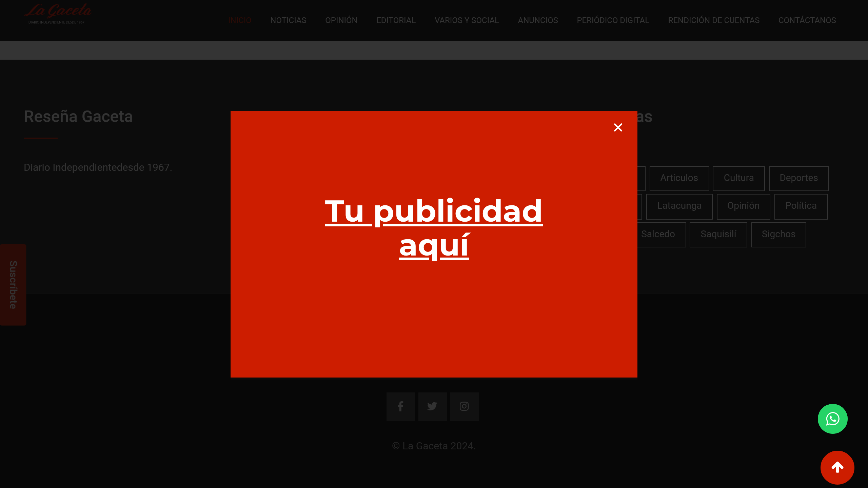Navigate to ANUNCIOS
868x488 pixels.
coord(538,20)
